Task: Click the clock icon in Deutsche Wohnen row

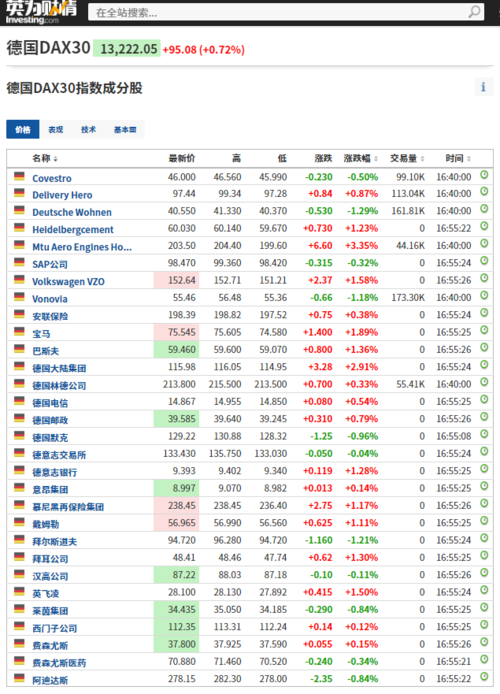Action: coord(484,209)
